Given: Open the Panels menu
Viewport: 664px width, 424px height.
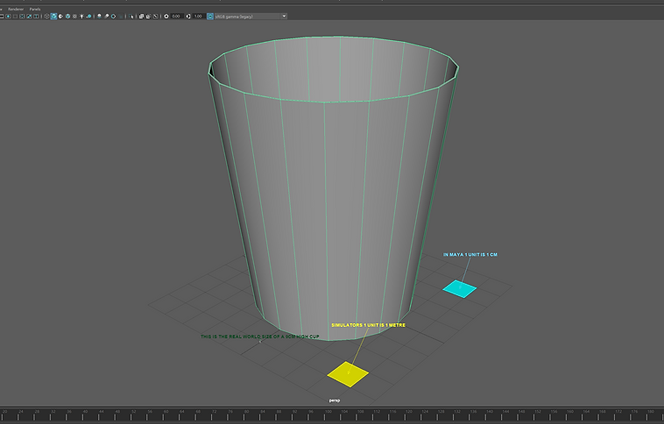Looking at the screenshot, I should click(35, 9).
